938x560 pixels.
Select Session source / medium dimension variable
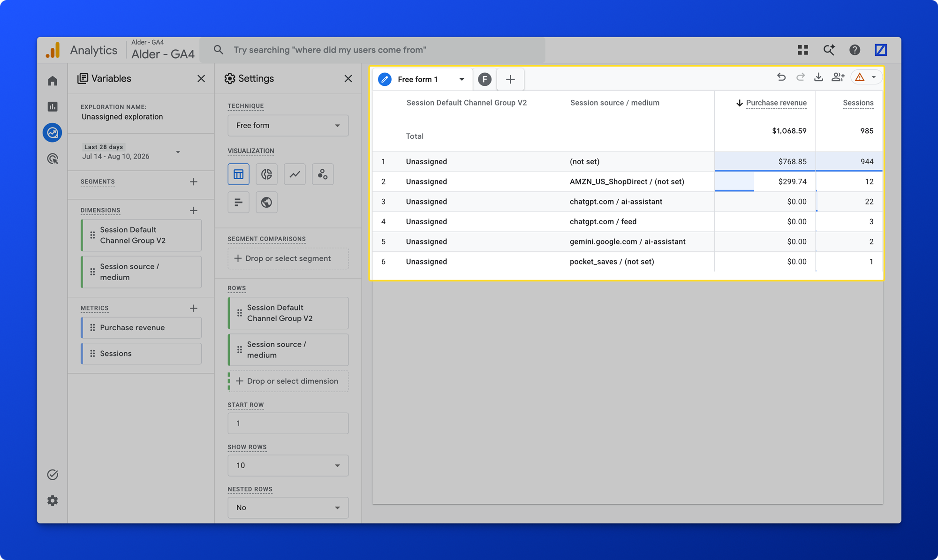[x=141, y=272]
